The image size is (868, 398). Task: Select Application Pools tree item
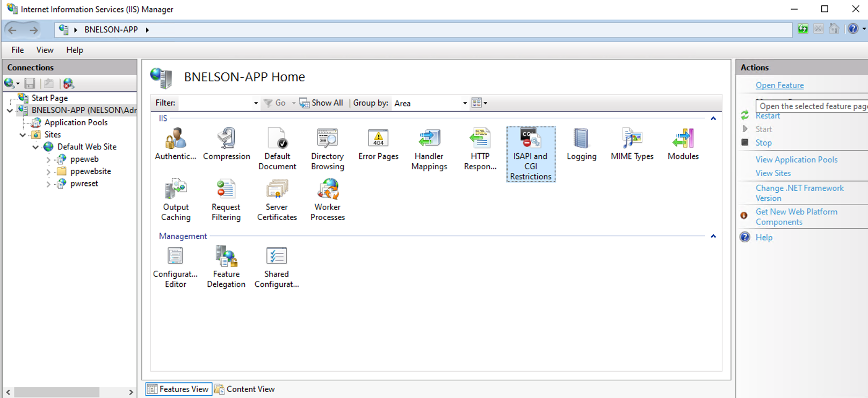[76, 122]
